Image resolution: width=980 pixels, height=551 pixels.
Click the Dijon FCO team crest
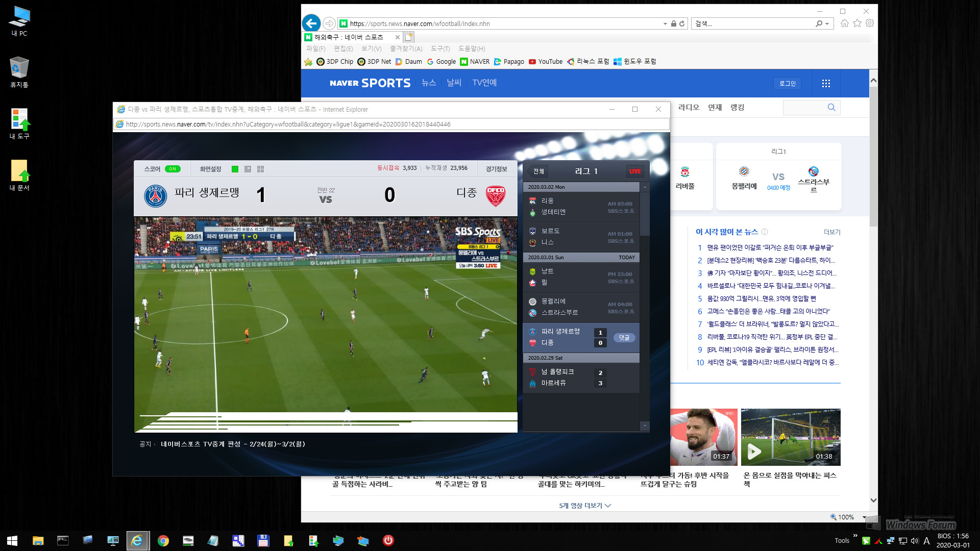495,195
